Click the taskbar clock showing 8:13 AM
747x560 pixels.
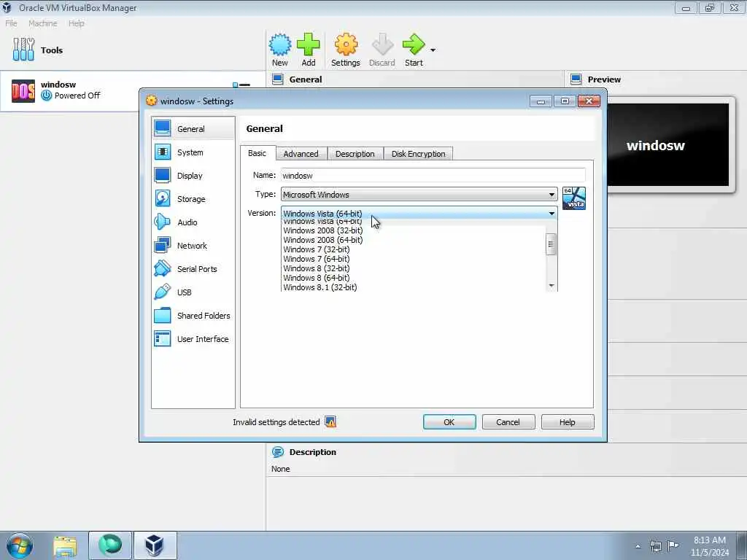pos(709,545)
